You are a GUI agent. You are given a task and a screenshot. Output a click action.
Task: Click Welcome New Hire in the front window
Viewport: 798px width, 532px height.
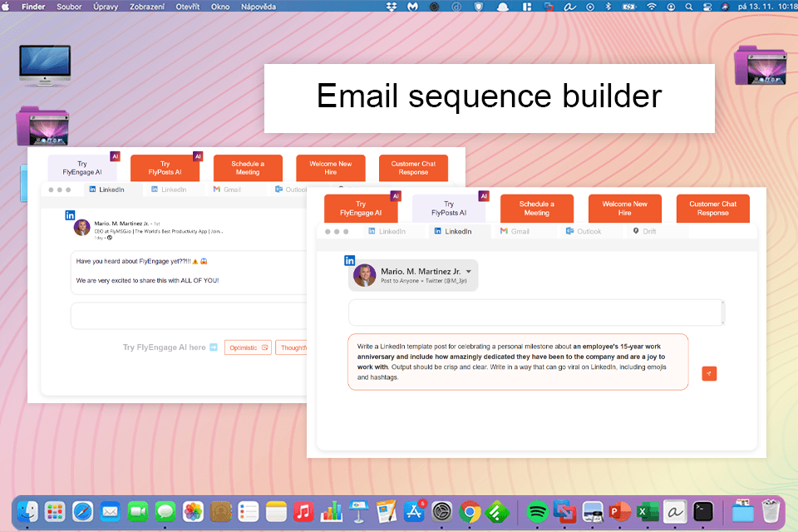tap(625, 208)
